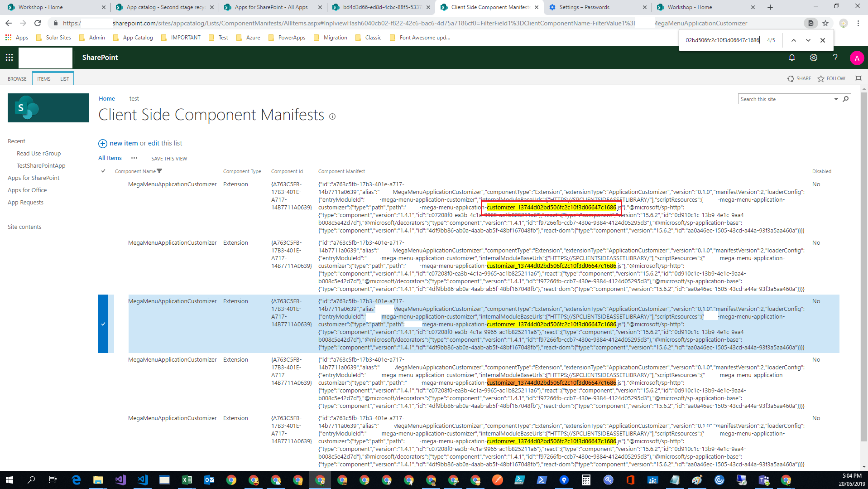868x489 pixels.
Task: Open the help question mark
Action: 835,58
